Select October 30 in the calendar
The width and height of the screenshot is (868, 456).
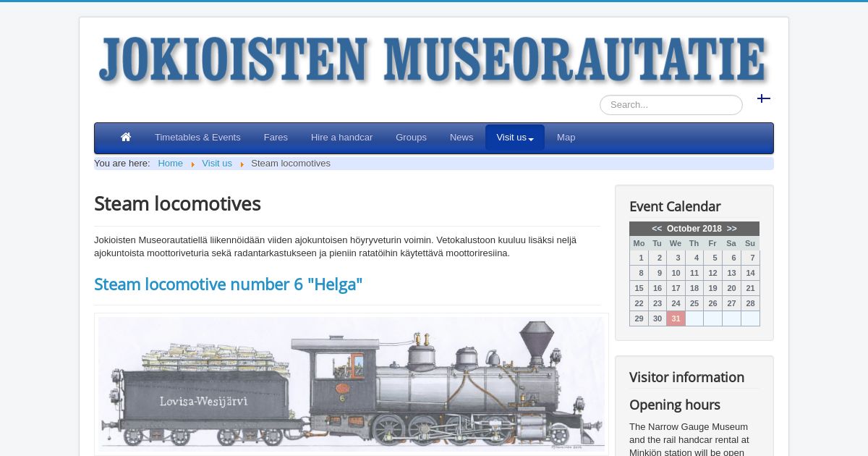click(658, 318)
